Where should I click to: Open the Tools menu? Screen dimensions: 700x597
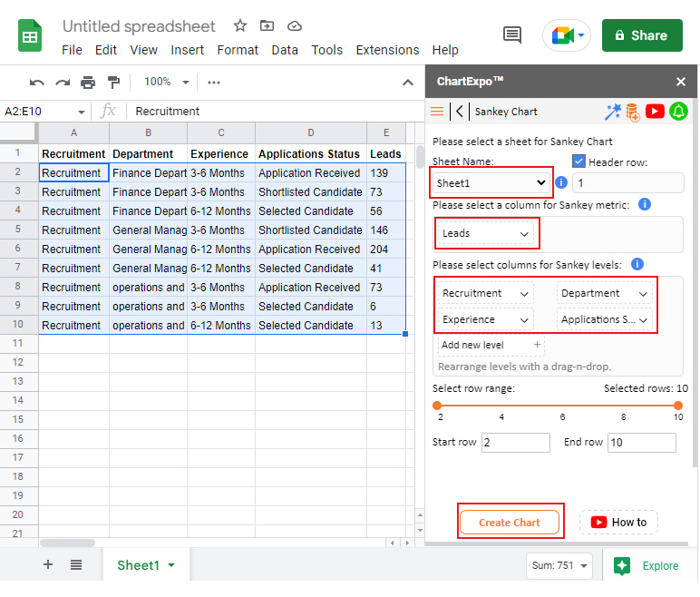pyautogui.click(x=326, y=50)
